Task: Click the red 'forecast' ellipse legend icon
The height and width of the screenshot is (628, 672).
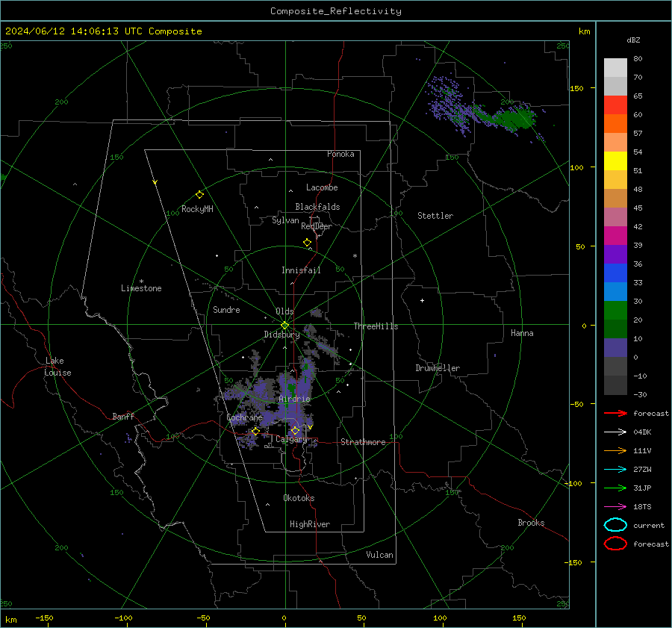Action: 615,544
